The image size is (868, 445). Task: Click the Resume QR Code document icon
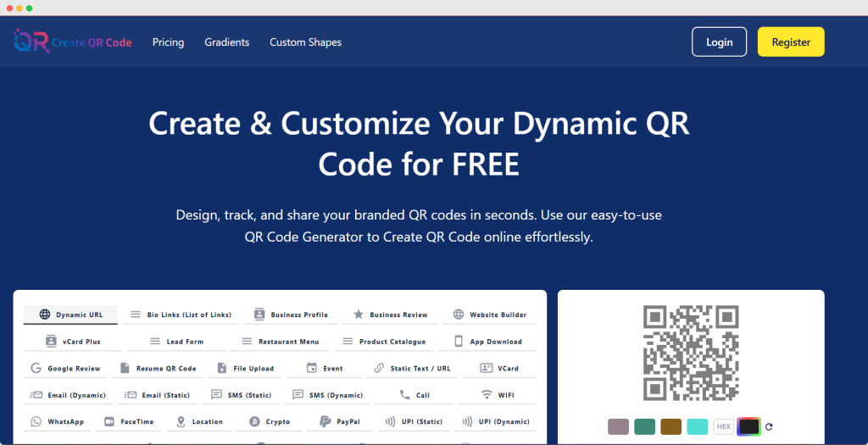click(125, 368)
